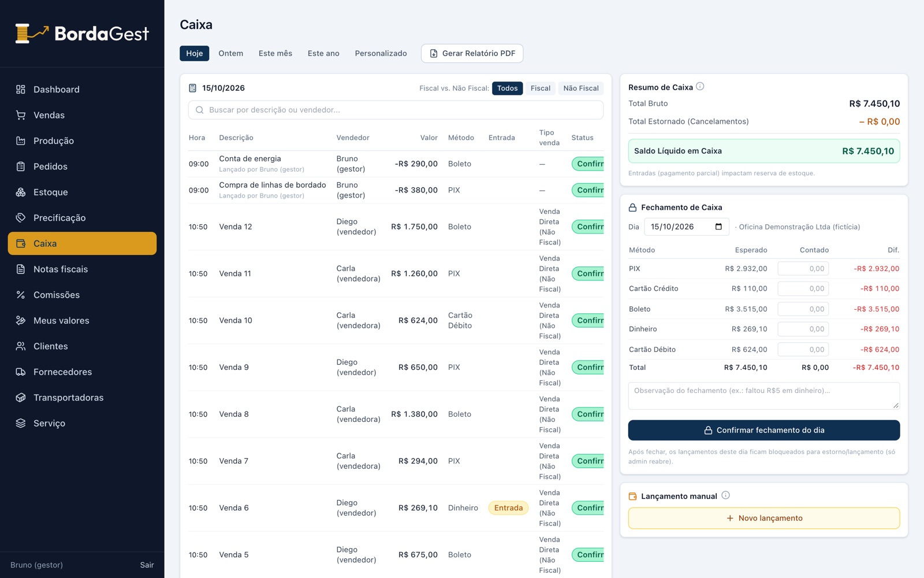Click the Clientes people icon
The height and width of the screenshot is (578, 924).
(21, 346)
